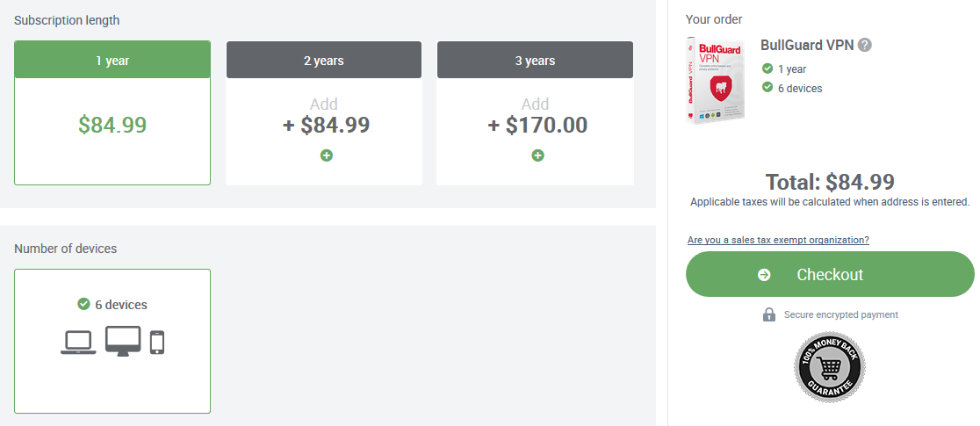Click the 1 year checkmark in order
980x426 pixels.
(767, 69)
